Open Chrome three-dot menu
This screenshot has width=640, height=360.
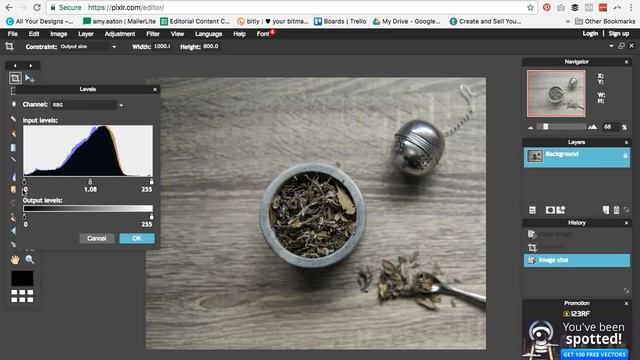point(631,7)
